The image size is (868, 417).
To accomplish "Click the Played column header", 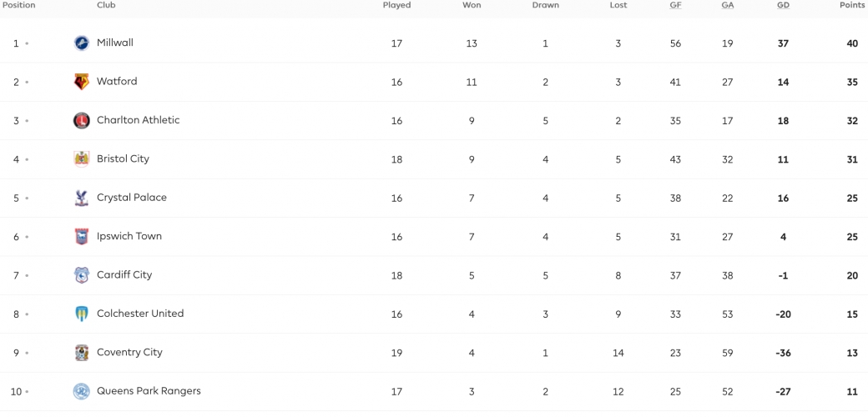I will click(397, 5).
